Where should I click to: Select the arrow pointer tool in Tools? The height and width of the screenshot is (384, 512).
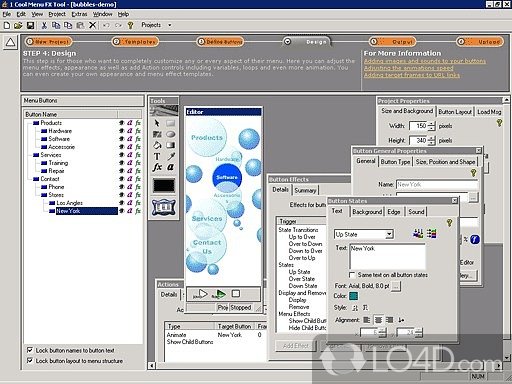(157, 123)
